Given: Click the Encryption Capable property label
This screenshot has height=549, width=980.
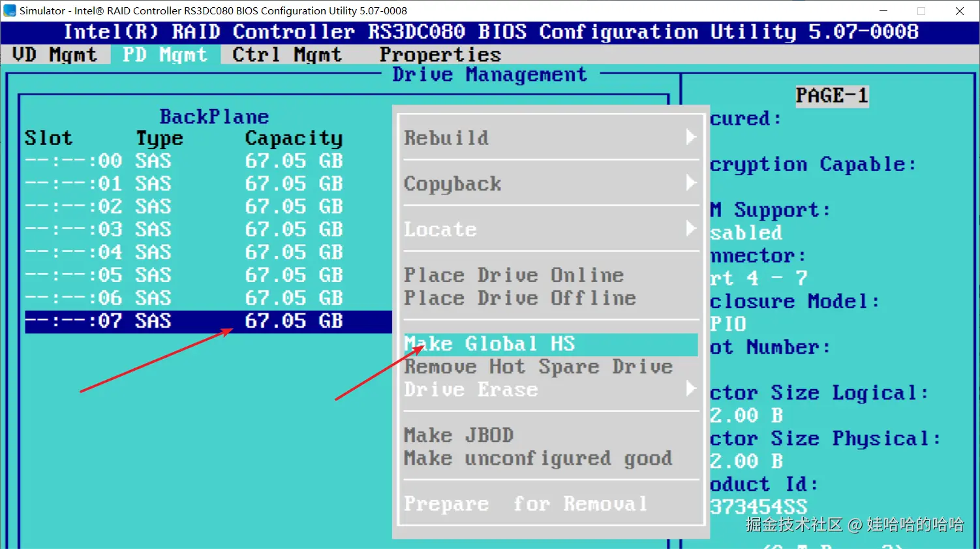Looking at the screenshot, I should point(813,165).
